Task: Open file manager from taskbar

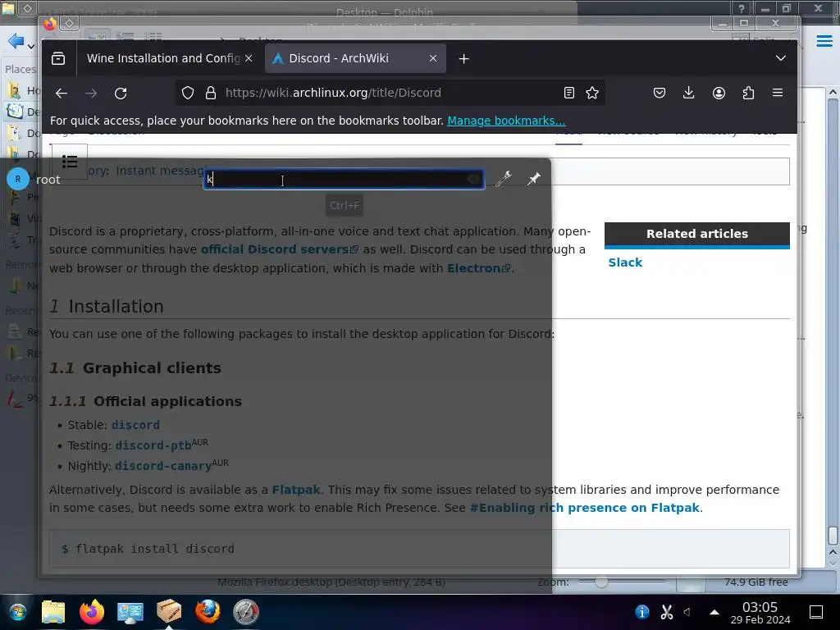Action: [x=53, y=612]
